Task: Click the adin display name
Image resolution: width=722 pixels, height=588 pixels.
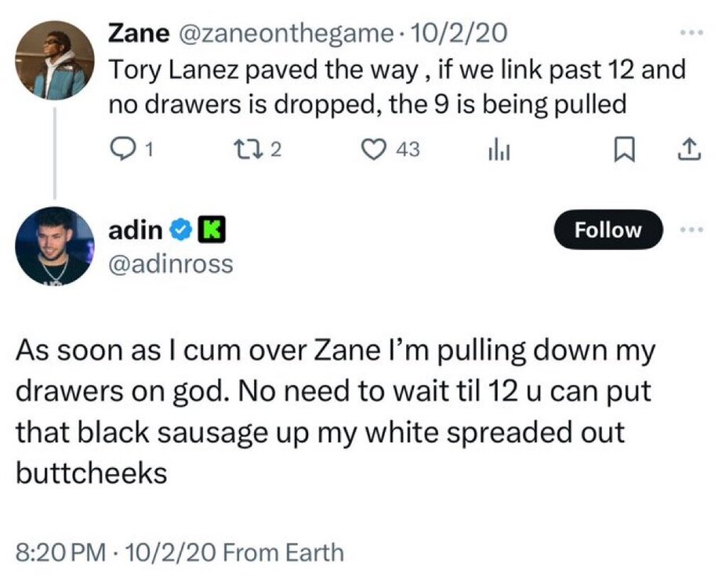Action: [x=135, y=230]
